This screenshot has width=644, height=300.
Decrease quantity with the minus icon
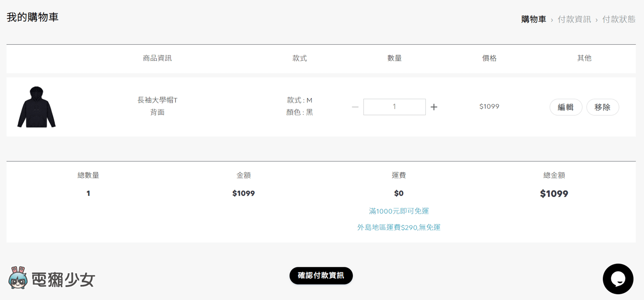(355, 107)
